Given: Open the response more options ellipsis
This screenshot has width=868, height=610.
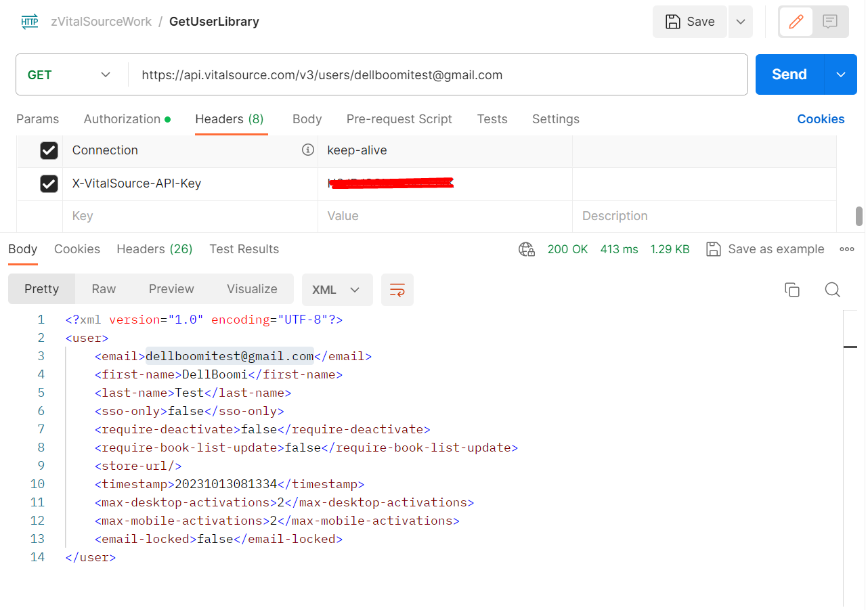Looking at the screenshot, I should click(x=846, y=249).
